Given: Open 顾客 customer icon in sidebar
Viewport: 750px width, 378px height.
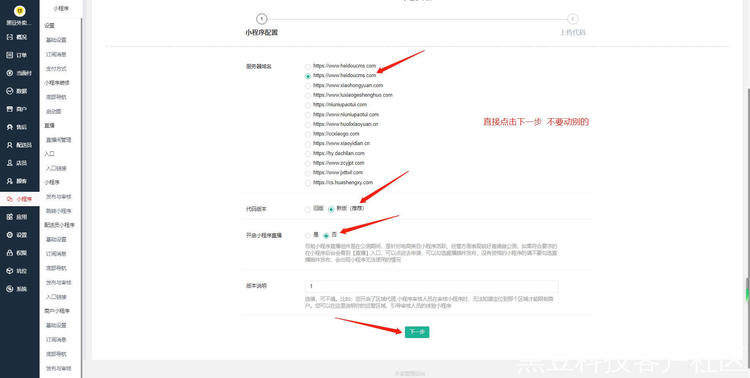Looking at the screenshot, I should click(10, 181).
